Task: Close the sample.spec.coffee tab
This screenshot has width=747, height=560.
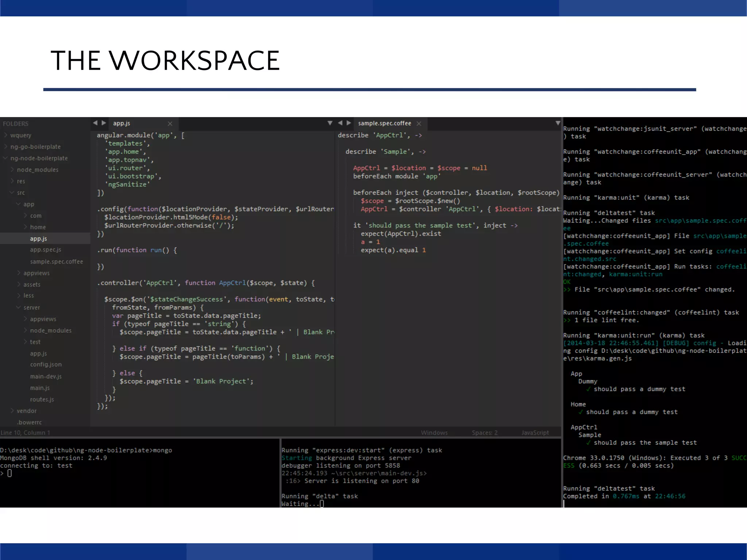Action: click(x=419, y=124)
